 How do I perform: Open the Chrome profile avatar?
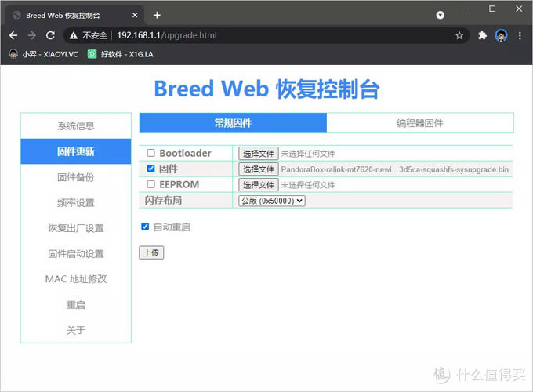[501, 35]
